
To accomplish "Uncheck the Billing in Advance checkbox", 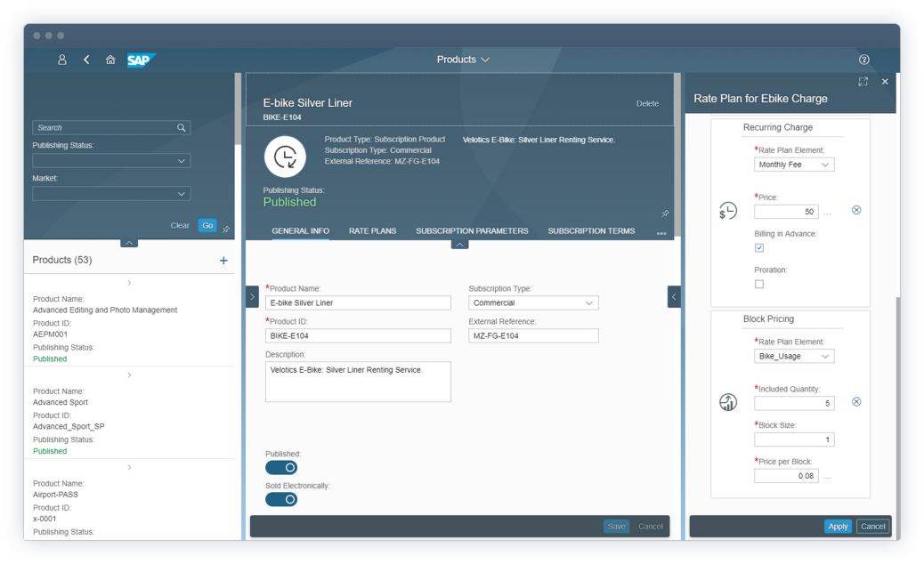I will point(759,248).
